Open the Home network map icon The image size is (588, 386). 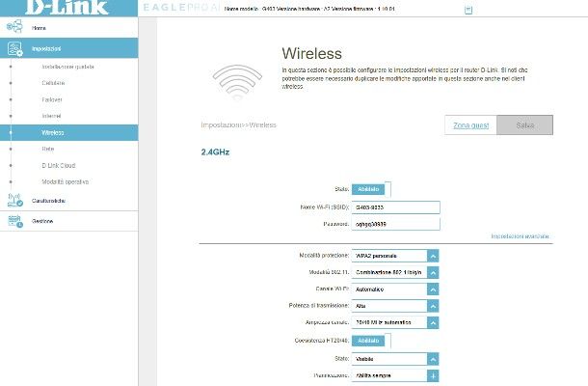tap(14, 27)
